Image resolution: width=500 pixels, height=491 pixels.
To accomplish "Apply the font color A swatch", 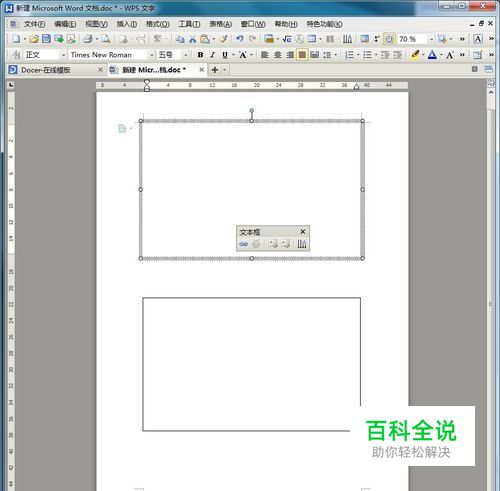I will point(432,55).
